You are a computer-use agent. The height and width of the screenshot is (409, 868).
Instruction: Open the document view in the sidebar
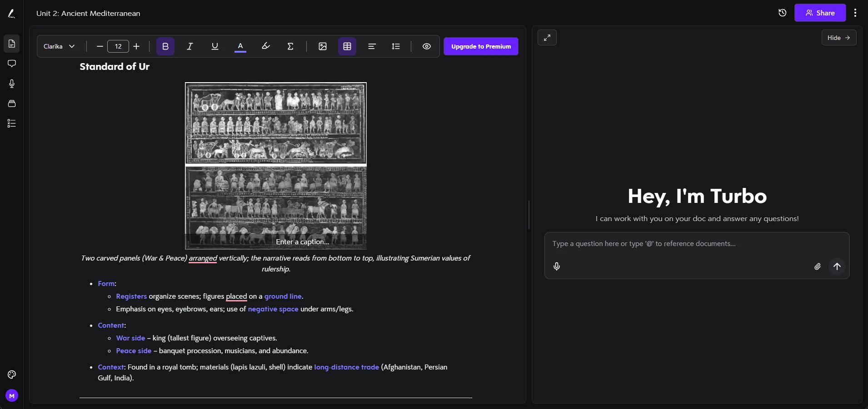pyautogui.click(x=12, y=44)
